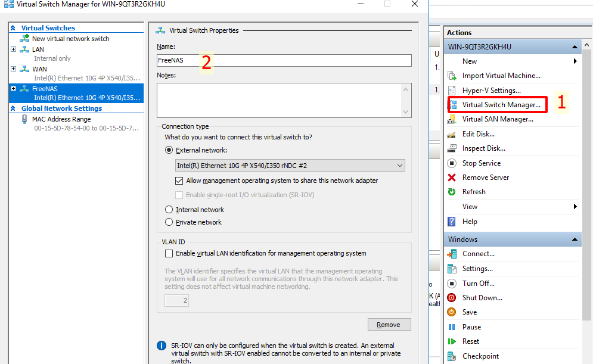Click the Virtual SAN Manager icon
This screenshot has height=364, width=593.
coord(452,119)
